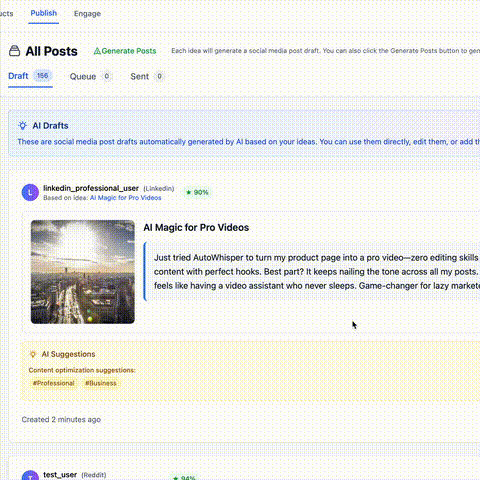Image resolution: width=480 pixels, height=480 pixels.
Task: Select the #Business hashtag suggestion
Action: (101, 383)
